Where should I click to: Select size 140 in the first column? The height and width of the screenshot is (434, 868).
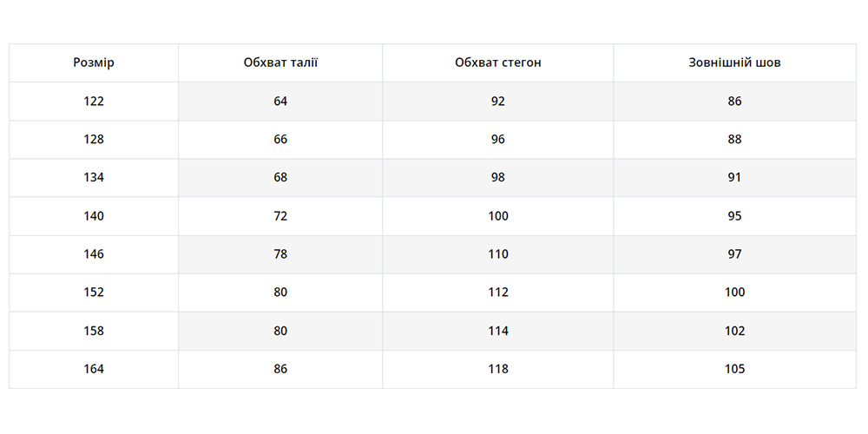[94, 215]
